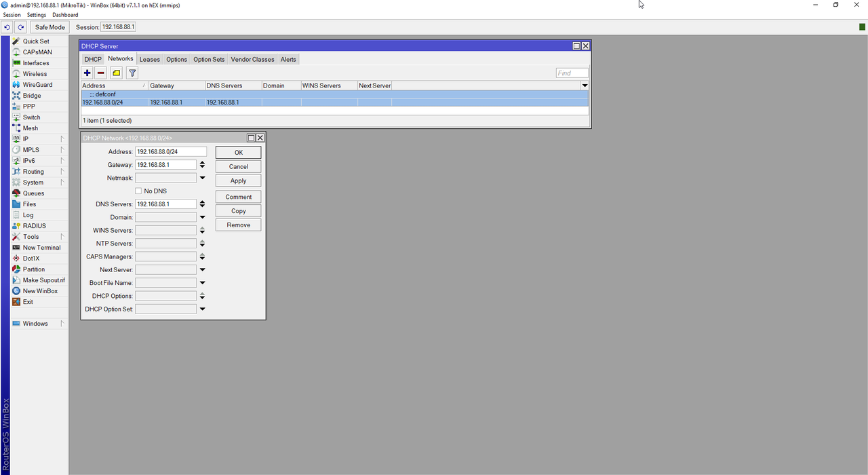Click the Copy button
Image resolution: width=868 pixels, height=475 pixels.
tap(238, 211)
